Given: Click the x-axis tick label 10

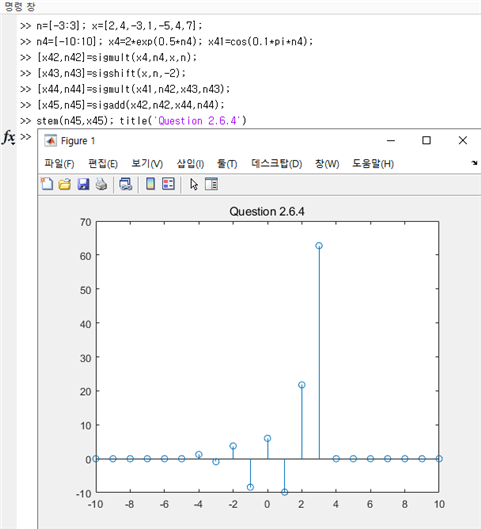Looking at the screenshot, I should click(x=439, y=504).
